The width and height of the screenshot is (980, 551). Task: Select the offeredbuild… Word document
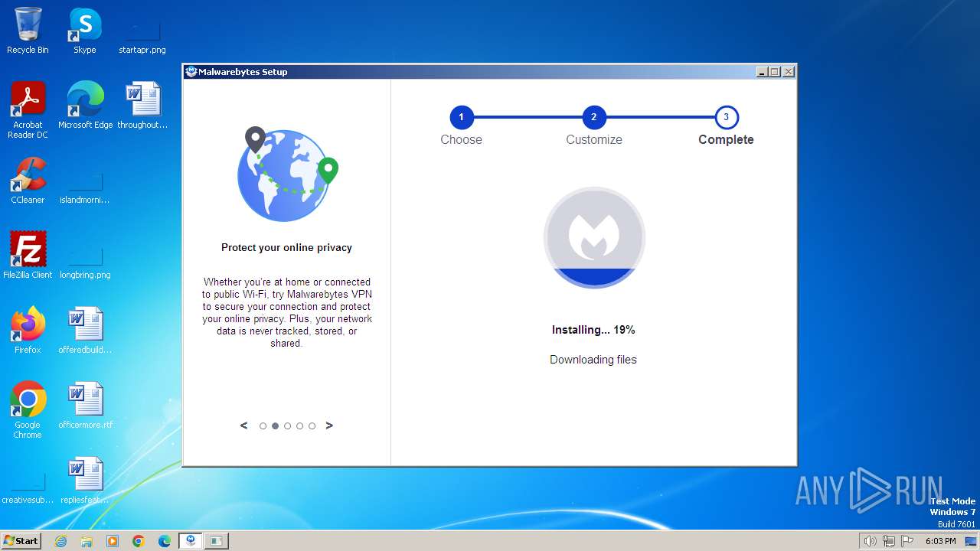[85, 331]
